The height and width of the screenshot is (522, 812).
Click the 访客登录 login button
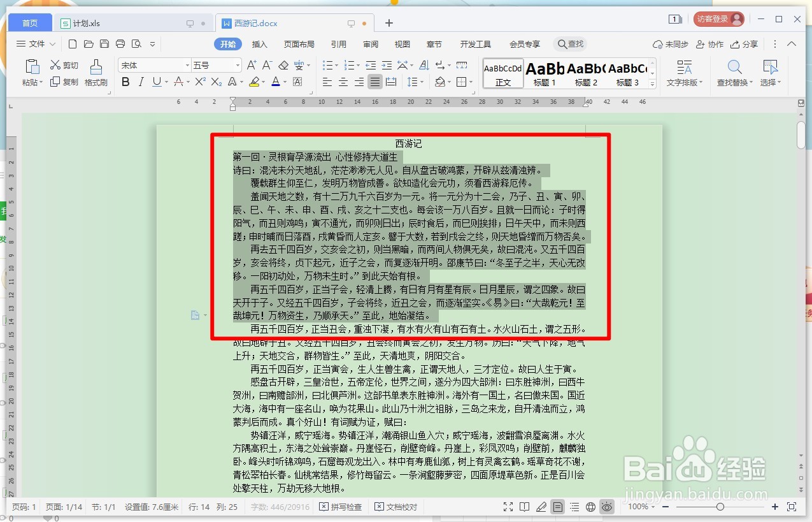(x=719, y=19)
